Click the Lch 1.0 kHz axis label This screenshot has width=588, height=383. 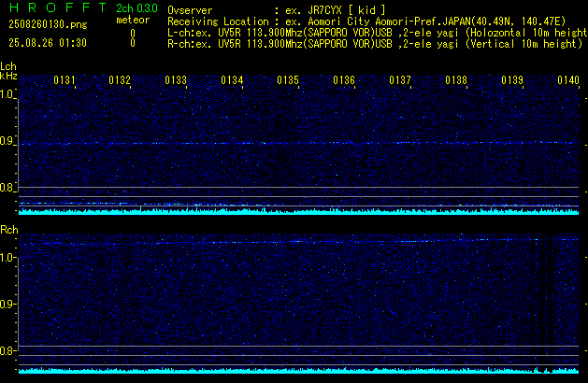(7, 94)
